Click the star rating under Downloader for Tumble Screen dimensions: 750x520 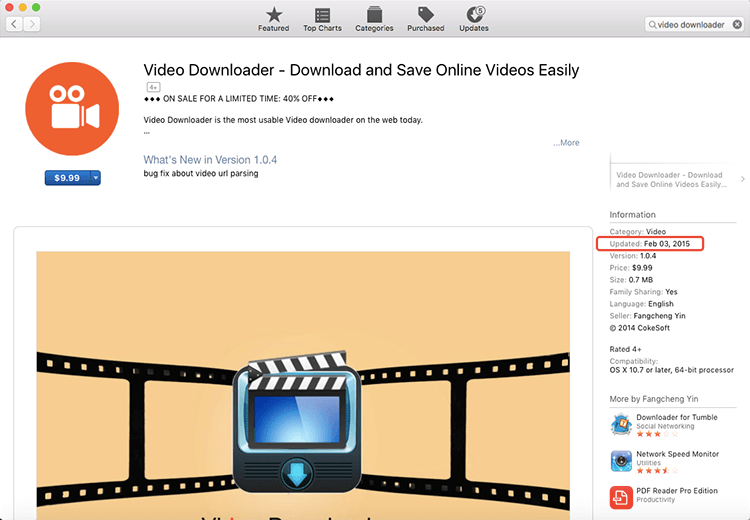pyautogui.click(x=657, y=434)
